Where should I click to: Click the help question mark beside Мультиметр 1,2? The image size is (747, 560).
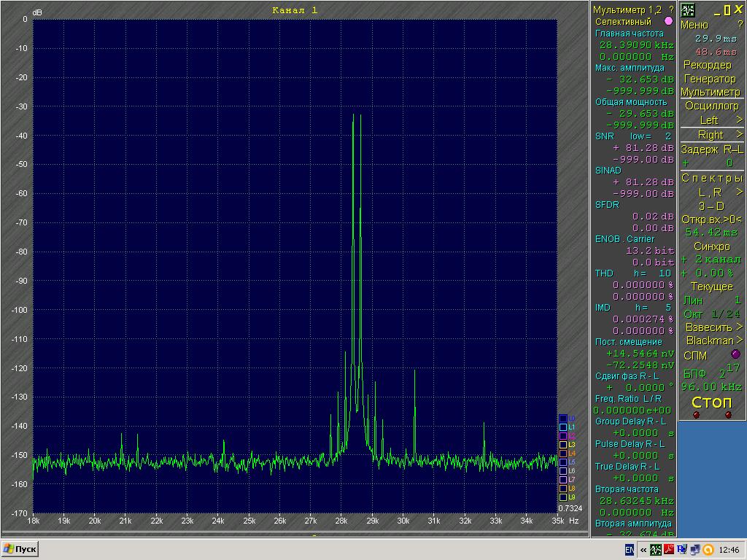point(671,9)
